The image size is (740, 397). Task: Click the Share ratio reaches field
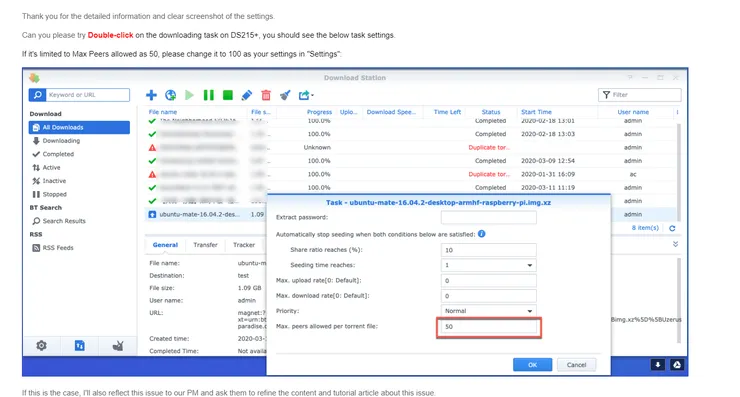pyautogui.click(x=488, y=250)
